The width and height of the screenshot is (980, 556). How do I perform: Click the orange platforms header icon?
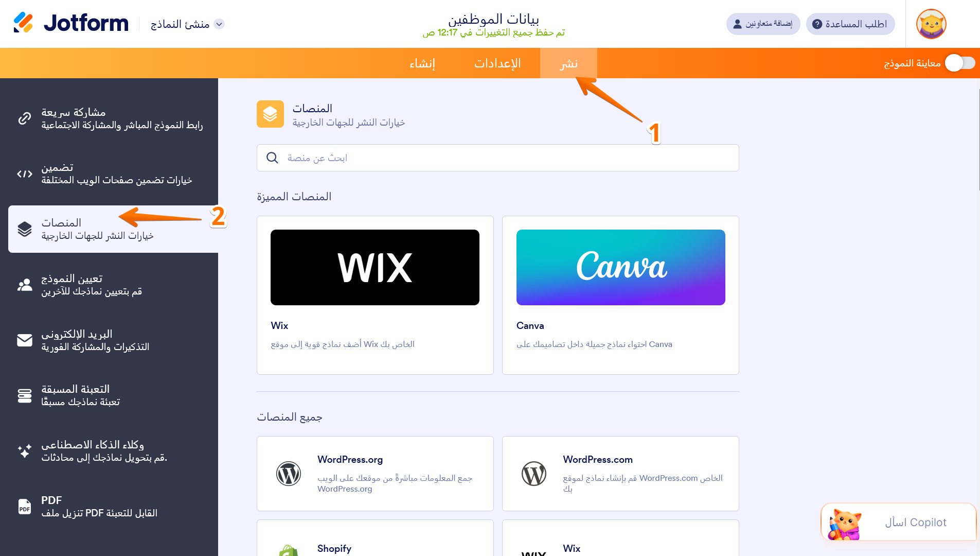click(x=270, y=114)
